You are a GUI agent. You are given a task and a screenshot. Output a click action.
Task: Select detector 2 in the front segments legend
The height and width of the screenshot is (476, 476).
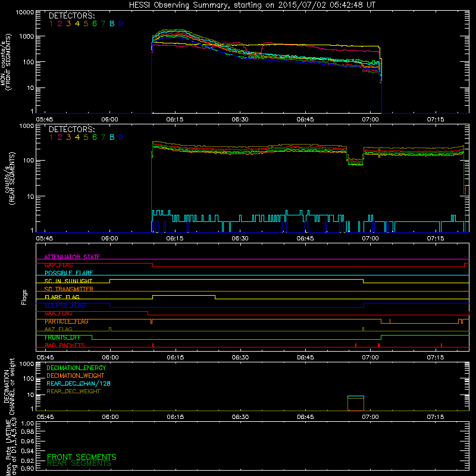60,24
